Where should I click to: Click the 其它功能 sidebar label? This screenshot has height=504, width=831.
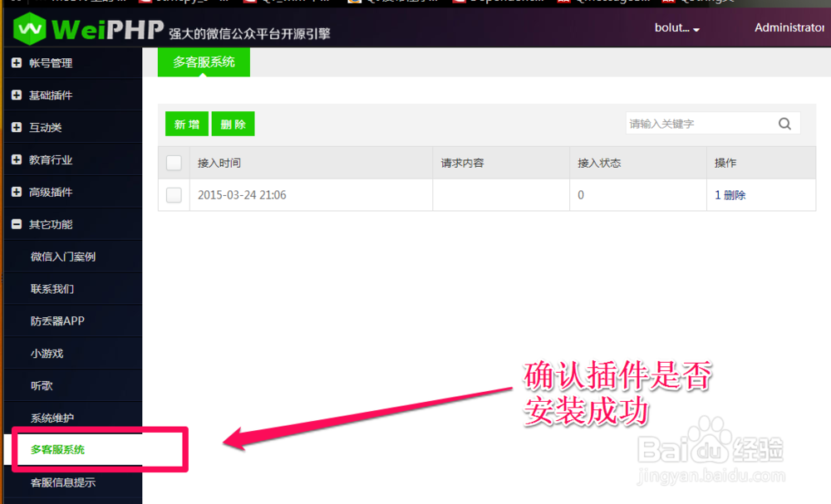click(x=51, y=224)
